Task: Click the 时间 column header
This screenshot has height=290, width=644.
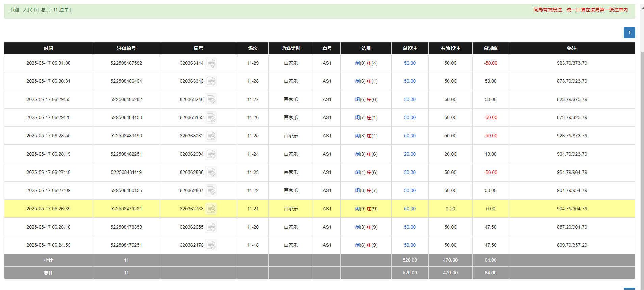Action: tap(48, 48)
